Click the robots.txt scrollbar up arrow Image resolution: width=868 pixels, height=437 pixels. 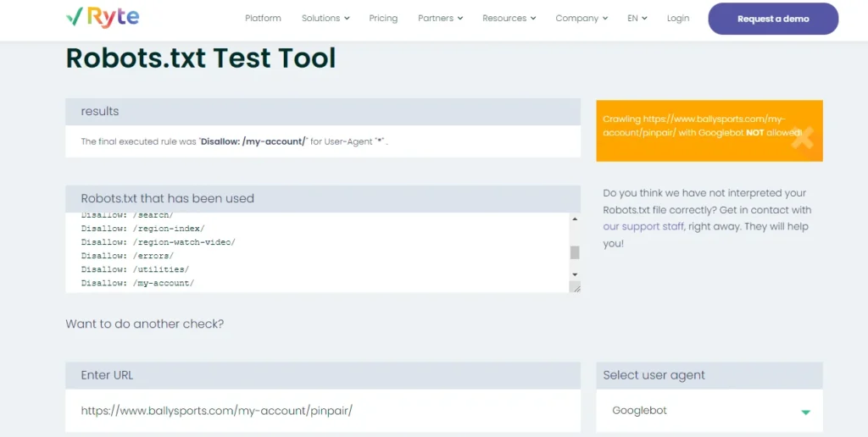(x=575, y=219)
